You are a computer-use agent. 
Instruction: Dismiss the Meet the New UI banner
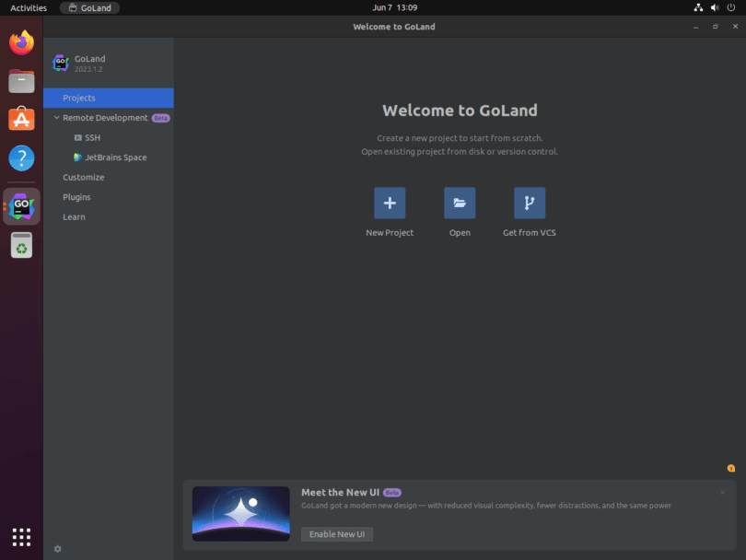[722, 493]
